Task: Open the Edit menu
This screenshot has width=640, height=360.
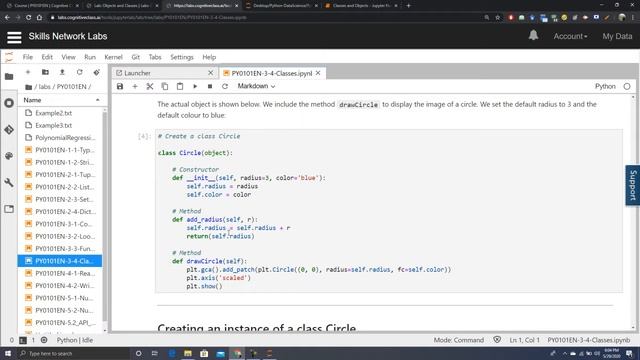Action: [x=47, y=57]
